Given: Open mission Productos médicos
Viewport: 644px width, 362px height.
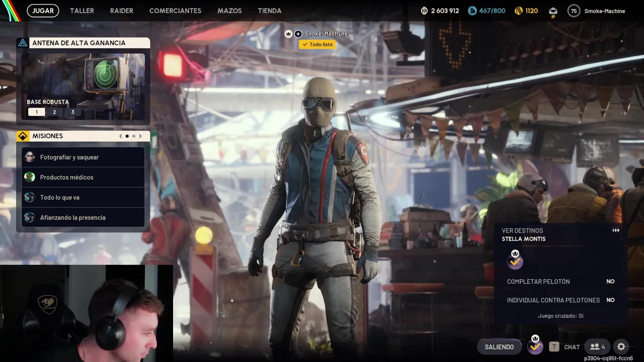Looking at the screenshot, I should pos(84,177).
